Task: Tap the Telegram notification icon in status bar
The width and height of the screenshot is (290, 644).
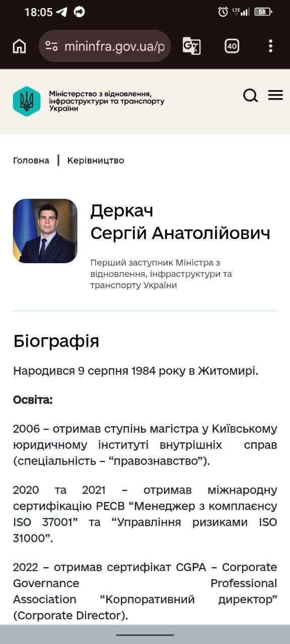Action: (61, 12)
